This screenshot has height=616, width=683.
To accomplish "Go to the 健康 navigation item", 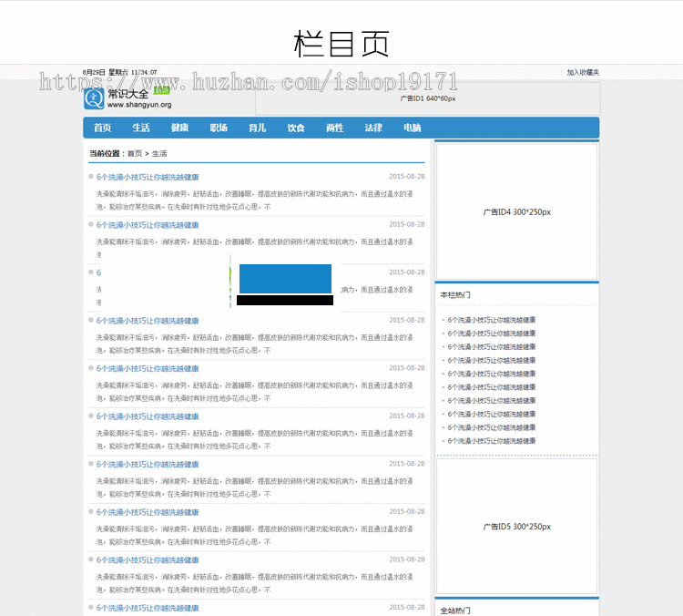I will click(180, 128).
